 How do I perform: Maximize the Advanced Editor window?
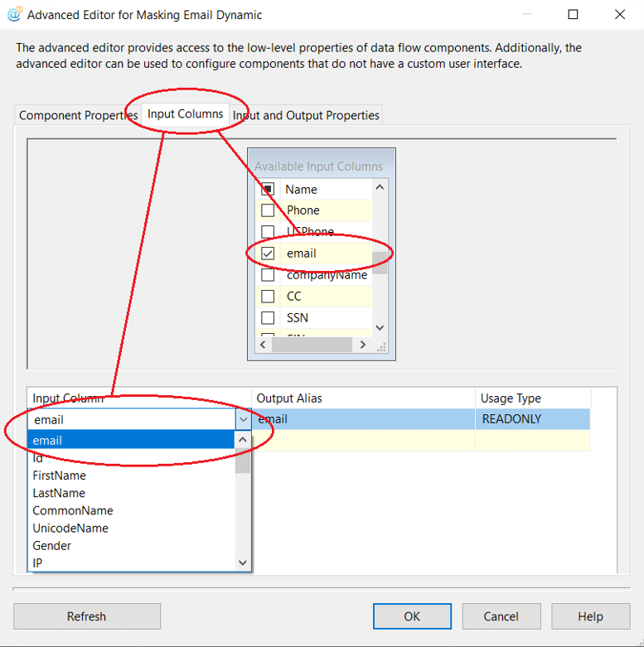(x=574, y=15)
